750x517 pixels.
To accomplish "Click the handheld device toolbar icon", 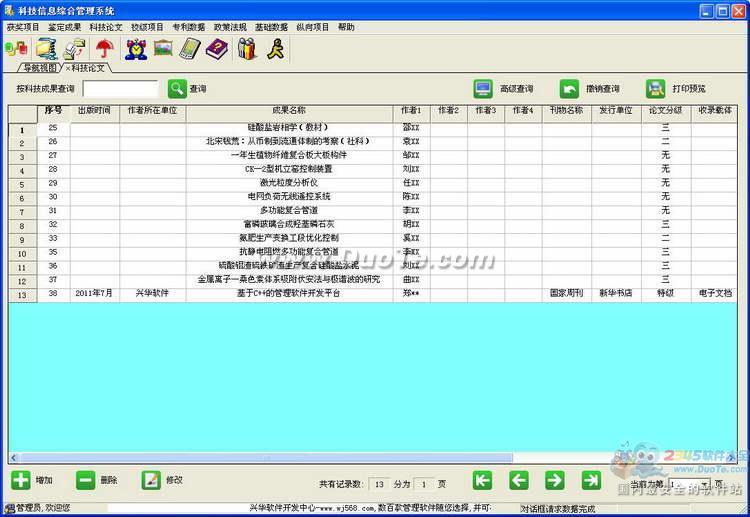I will (190, 49).
